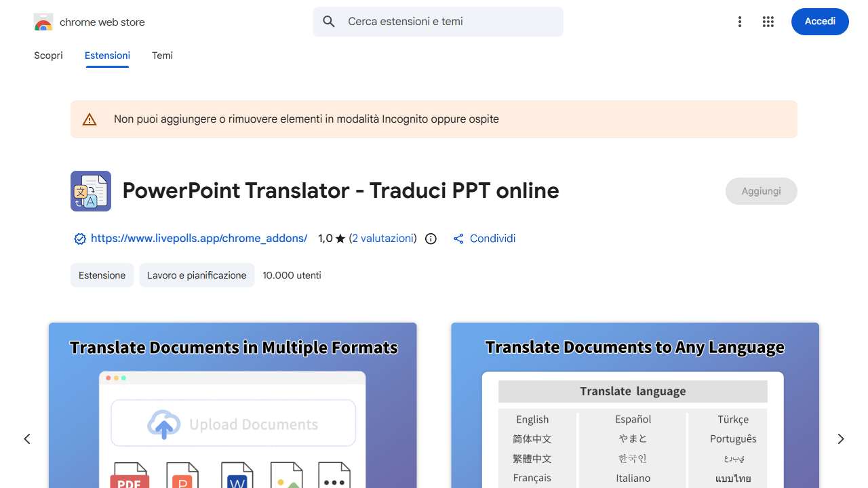Advance the screenshot carousel with the right arrow
Screen dimensions: 868x488
tap(840, 439)
